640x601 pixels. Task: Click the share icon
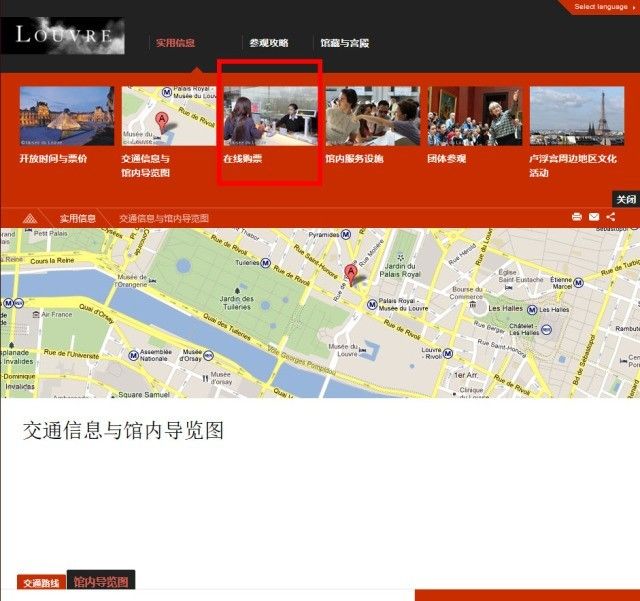pos(611,217)
